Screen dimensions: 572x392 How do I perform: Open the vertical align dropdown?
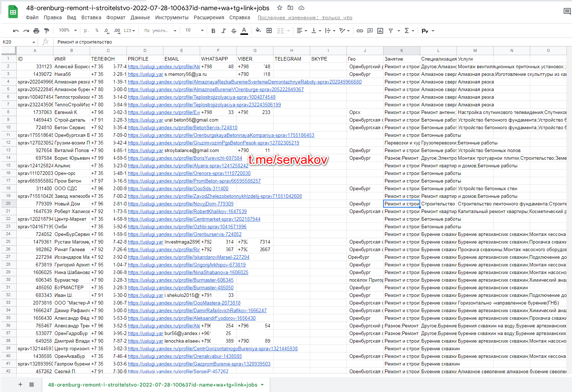tap(316, 31)
